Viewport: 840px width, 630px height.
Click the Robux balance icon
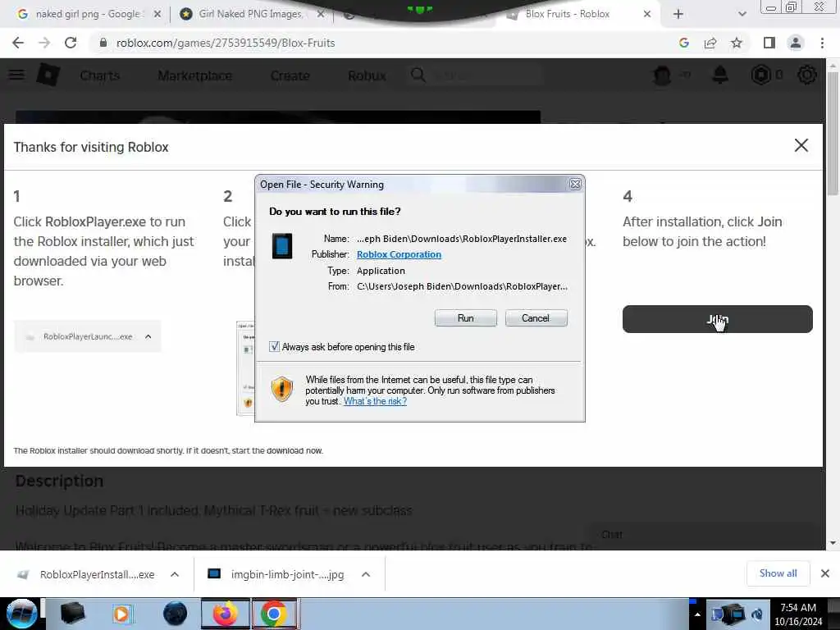pos(760,75)
